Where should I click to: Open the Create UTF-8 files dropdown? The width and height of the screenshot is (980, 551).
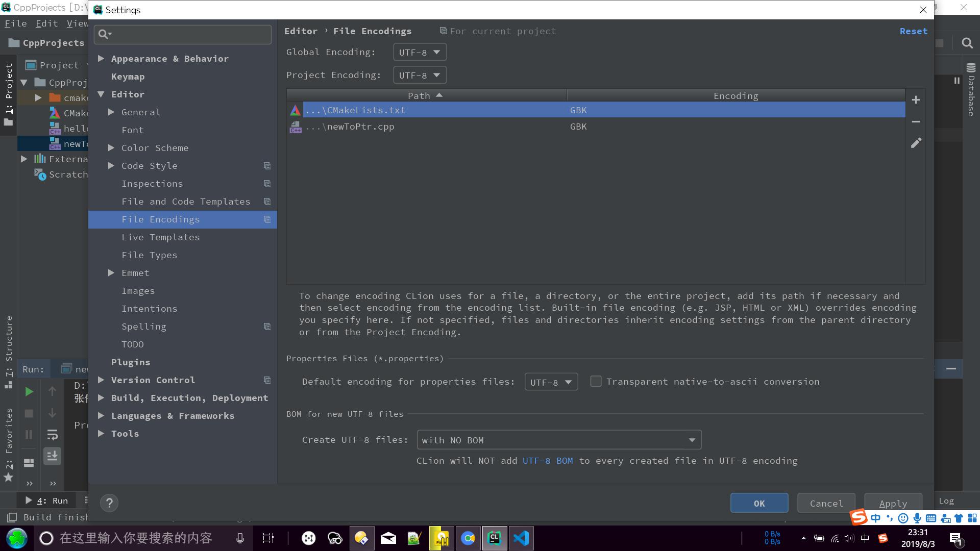pos(559,440)
